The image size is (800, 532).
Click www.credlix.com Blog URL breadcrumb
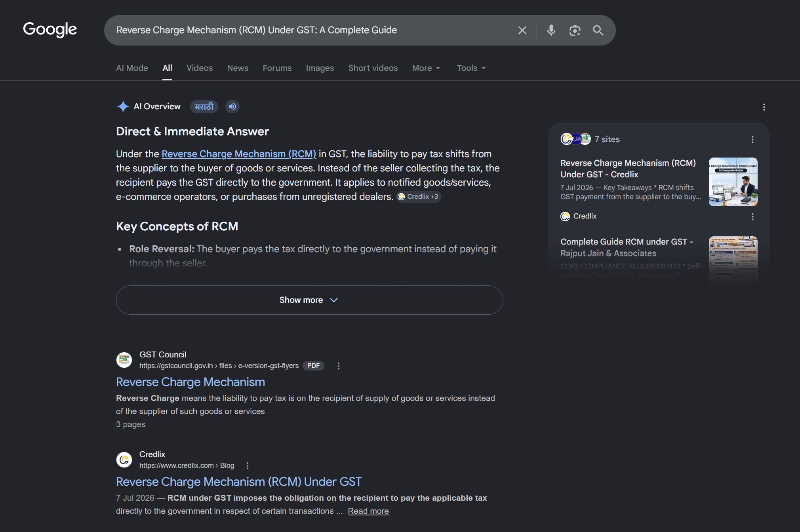[187, 465]
